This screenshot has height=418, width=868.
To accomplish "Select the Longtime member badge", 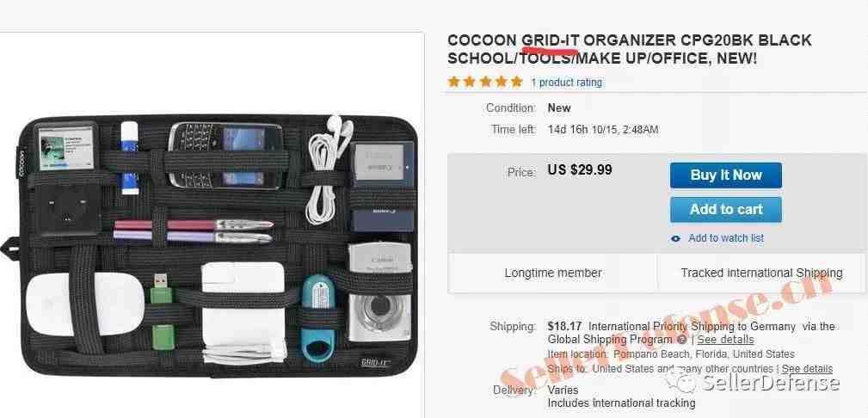I will (552, 273).
